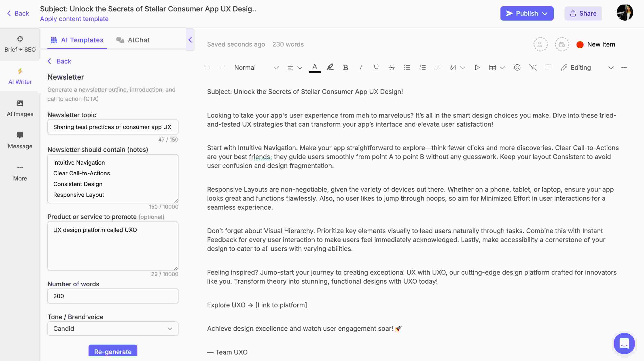The height and width of the screenshot is (361, 644).
Task: Open the Editing mode dropdown
Action: click(587, 68)
